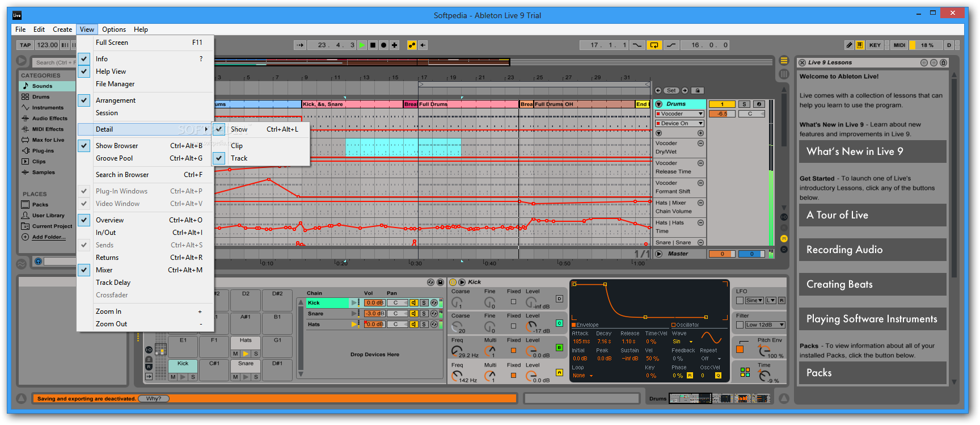
Task: Toggle Mixer option in View menu
Action: [x=84, y=270]
